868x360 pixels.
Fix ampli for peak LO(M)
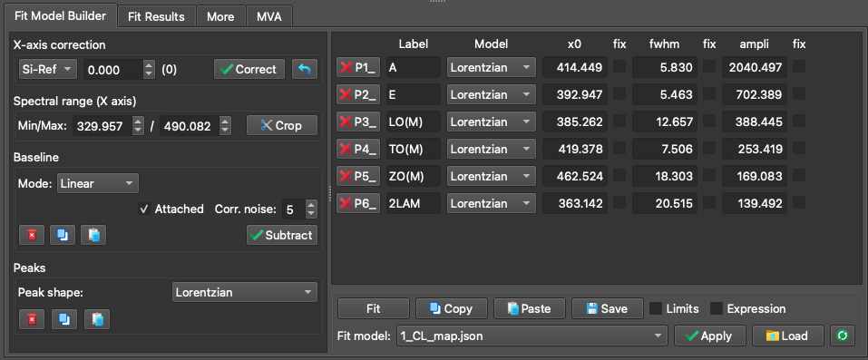point(799,121)
